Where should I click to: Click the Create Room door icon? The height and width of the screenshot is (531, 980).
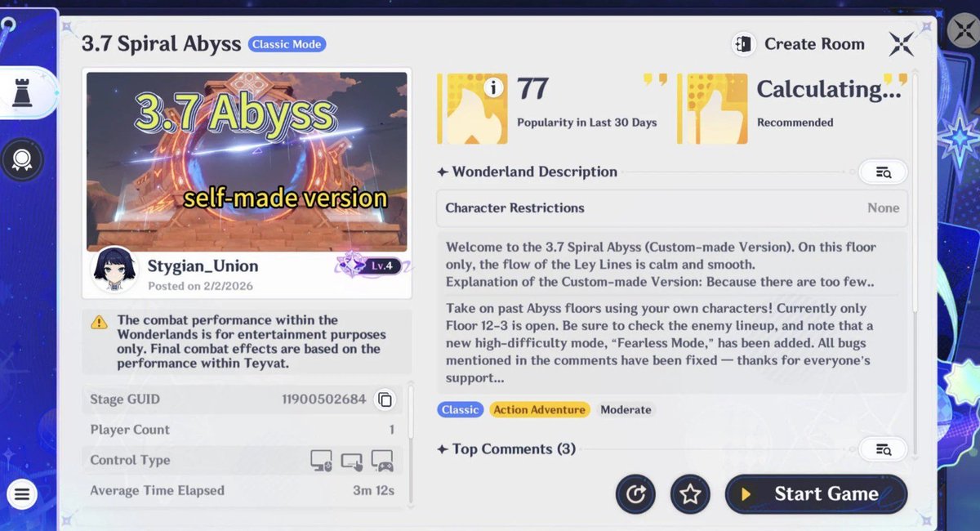(x=742, y=44)
